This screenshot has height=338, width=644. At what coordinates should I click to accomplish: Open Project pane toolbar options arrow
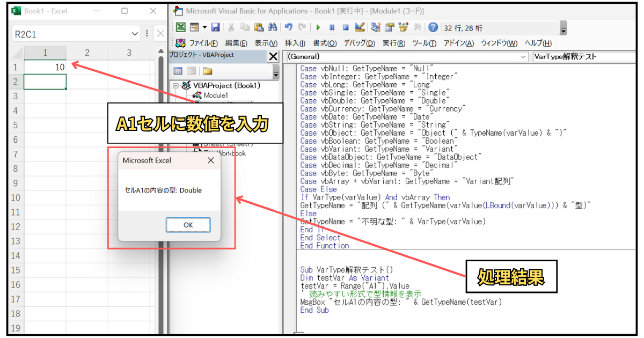click(276, 72)
